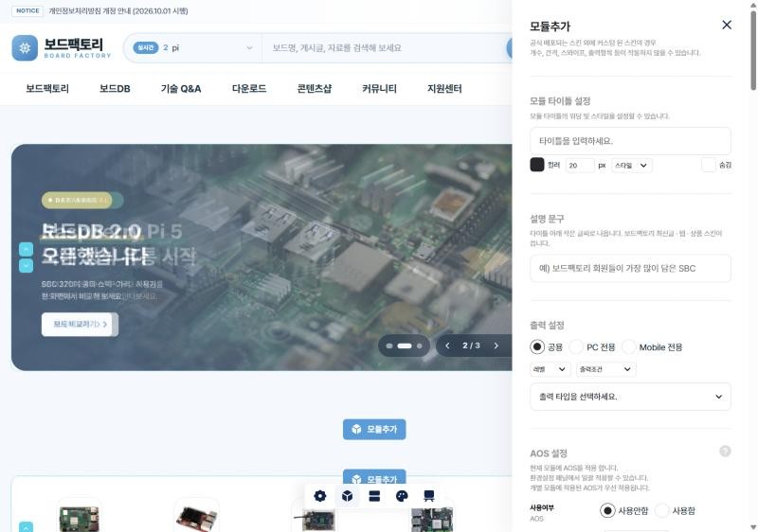
Task: Open the 다운로드 navigation menu item
Action: 249,89
